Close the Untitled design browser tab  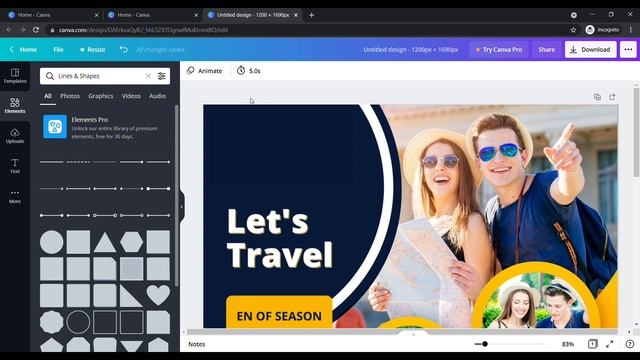296,15
